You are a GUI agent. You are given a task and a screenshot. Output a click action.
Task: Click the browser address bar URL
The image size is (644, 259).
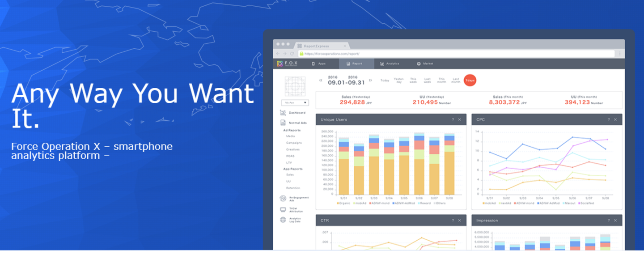click(x=332, y=54)
